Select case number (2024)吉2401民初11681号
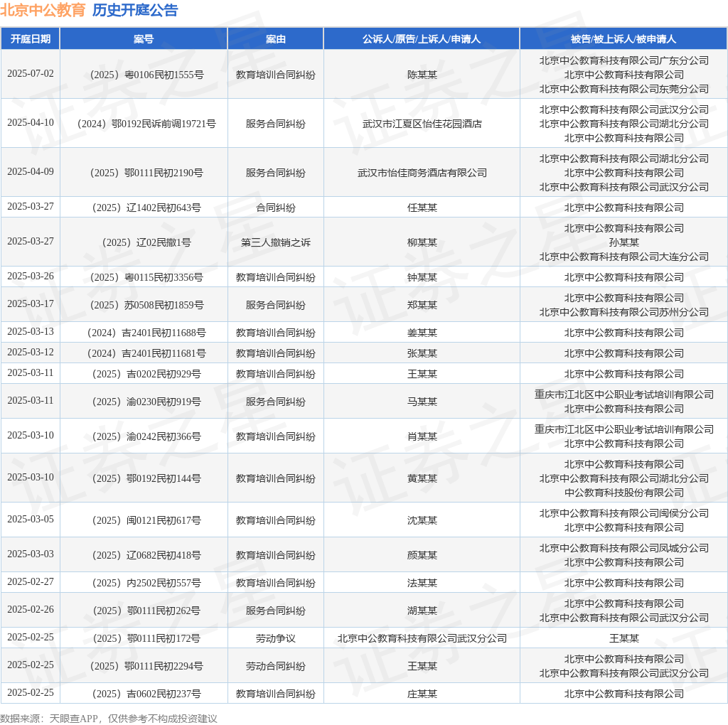The height and width of the screenshot is (725, 728). click(x=146, y=354)
